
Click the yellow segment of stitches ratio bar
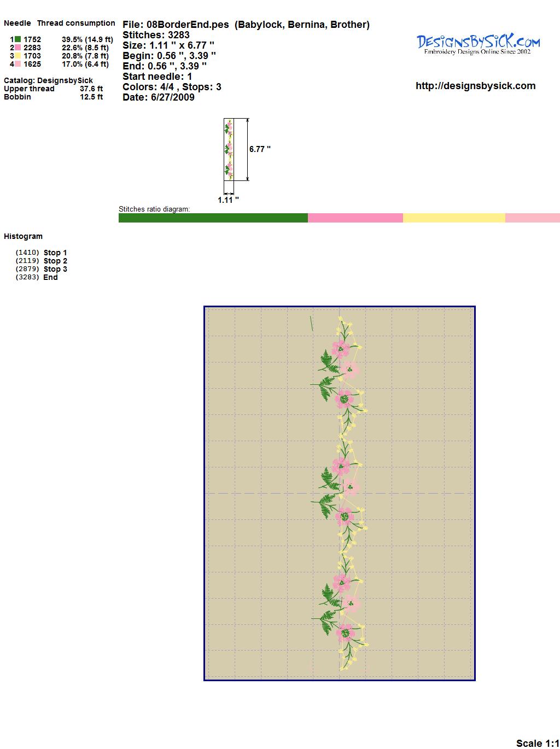pos(454,218)
